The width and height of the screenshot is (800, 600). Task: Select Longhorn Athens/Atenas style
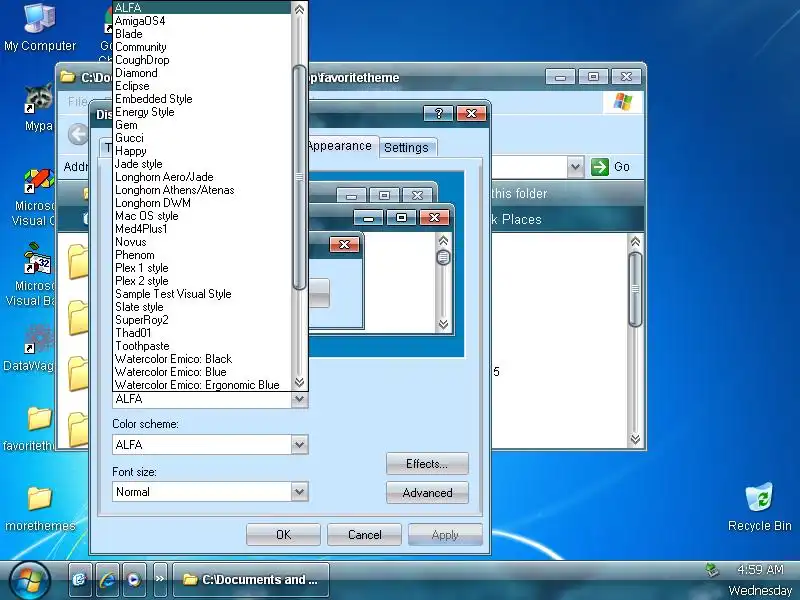click(202, 190)
